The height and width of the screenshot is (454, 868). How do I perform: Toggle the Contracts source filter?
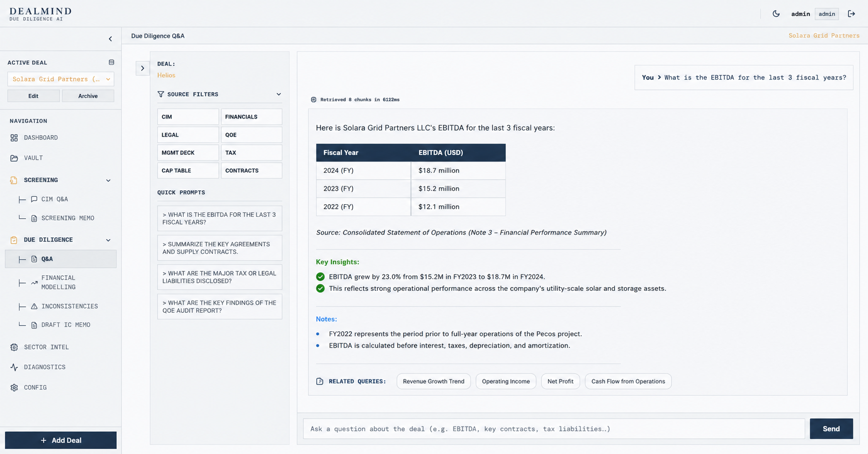coord(251,171)
